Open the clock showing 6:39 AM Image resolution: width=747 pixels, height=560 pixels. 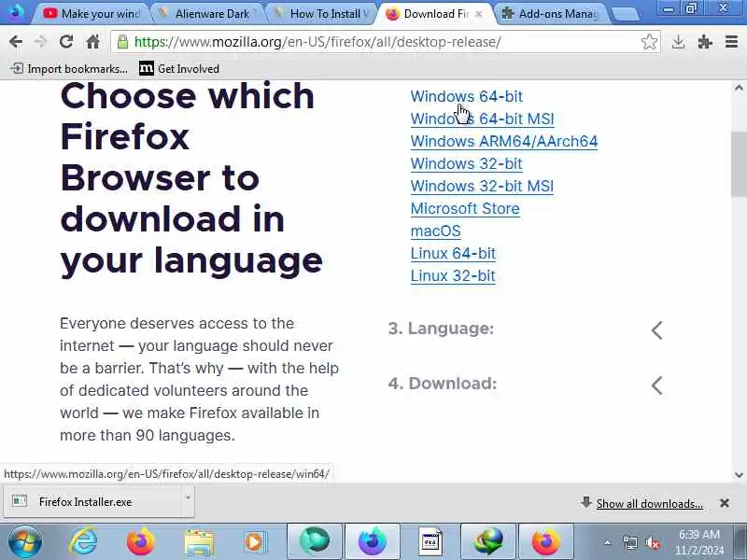[699, 542]
